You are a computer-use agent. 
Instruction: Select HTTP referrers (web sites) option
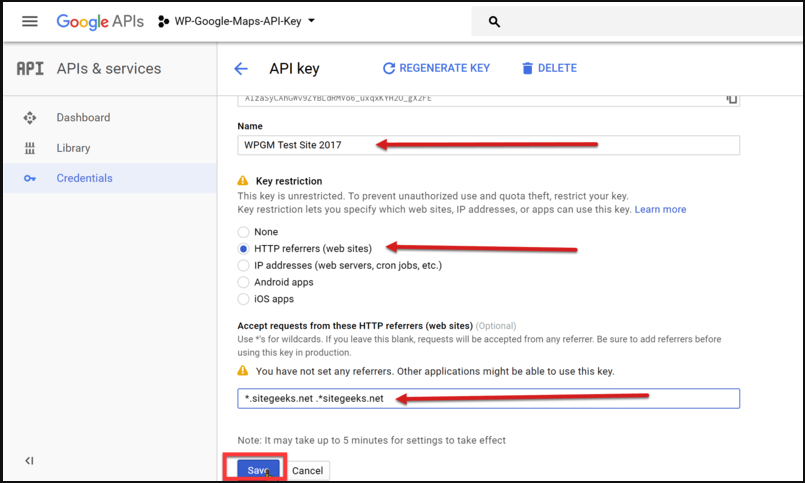coord(243,249)
